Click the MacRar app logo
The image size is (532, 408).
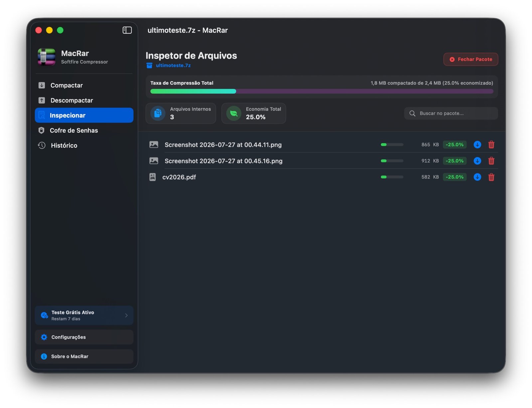coord(47,57)
